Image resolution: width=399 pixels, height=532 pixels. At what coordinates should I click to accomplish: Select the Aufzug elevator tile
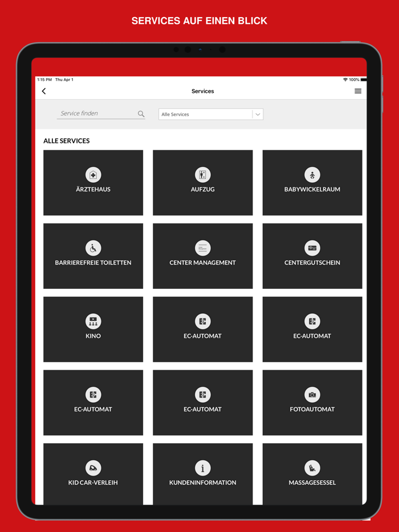pos(203,182)
